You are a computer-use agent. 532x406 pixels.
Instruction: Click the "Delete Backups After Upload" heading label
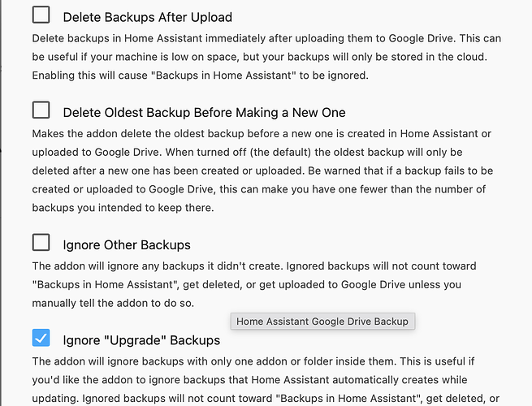click(x=147, y=16)
